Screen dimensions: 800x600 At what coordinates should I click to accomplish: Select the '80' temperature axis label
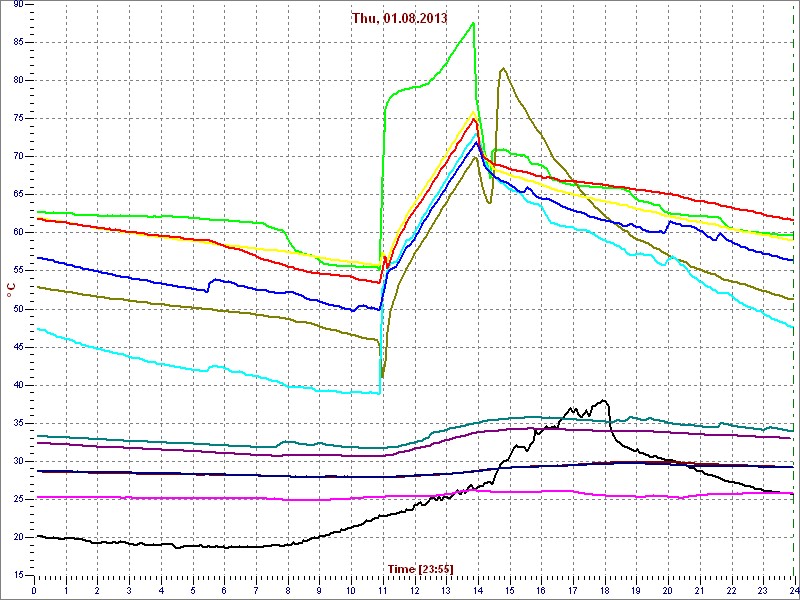coord(18,81)
